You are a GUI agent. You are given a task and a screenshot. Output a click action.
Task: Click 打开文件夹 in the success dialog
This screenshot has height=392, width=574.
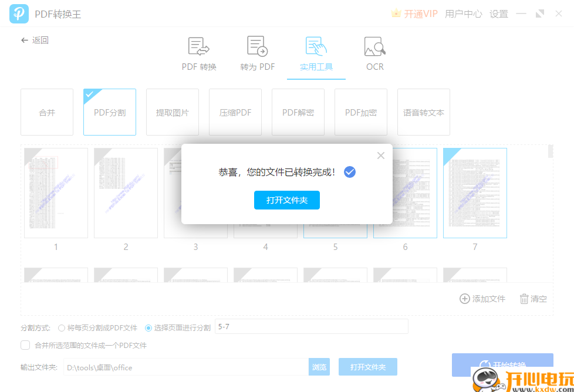[x=287, y=200]
